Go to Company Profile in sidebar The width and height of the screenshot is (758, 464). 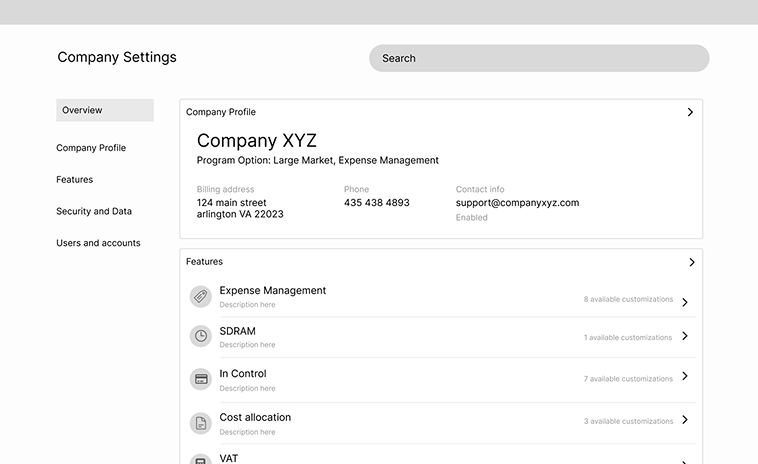[91, 148]
